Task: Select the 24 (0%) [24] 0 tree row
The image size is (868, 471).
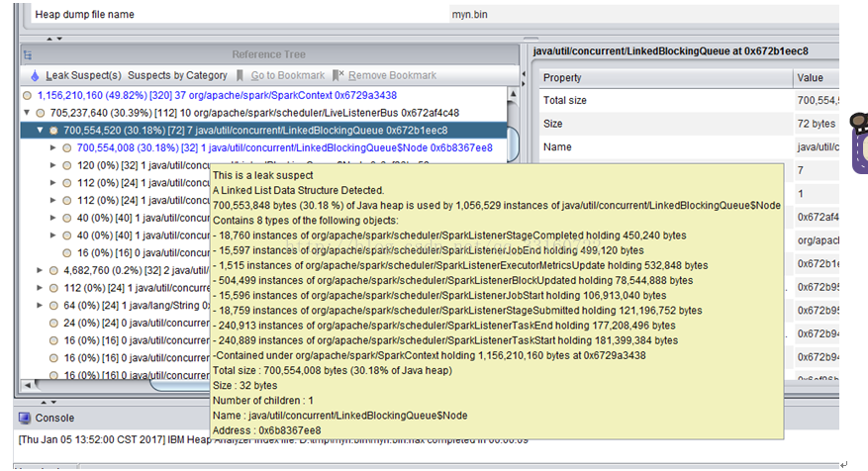Action: [x=137, y=323]
